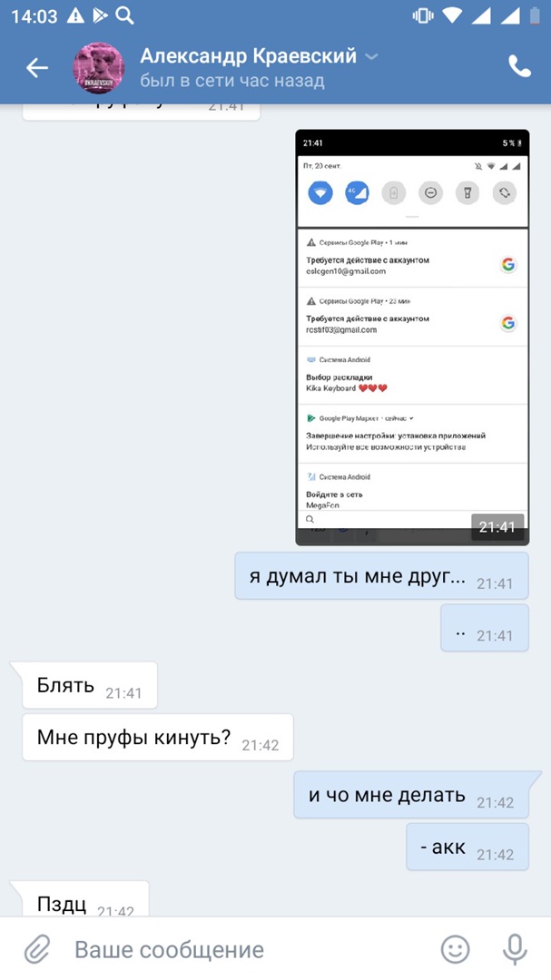Screen dimensions: 551x980
Task: Open the emoji smiley picker
Action: tap(455, 949)
